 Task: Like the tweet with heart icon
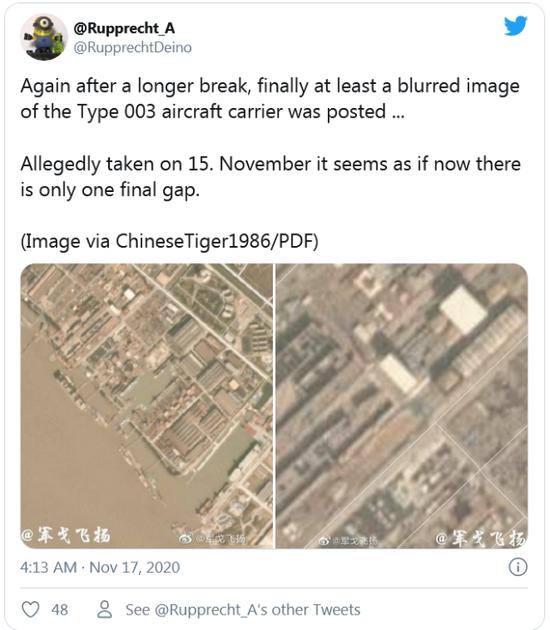pos(30,610)
